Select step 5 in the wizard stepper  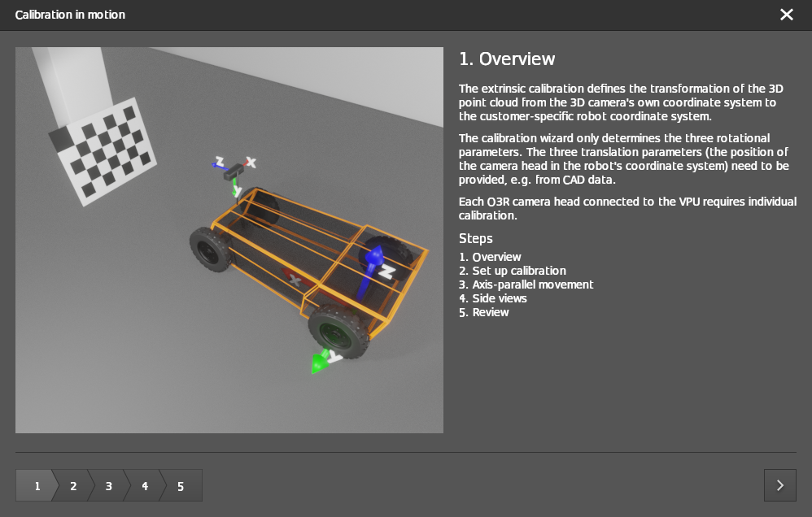point(181,486)
